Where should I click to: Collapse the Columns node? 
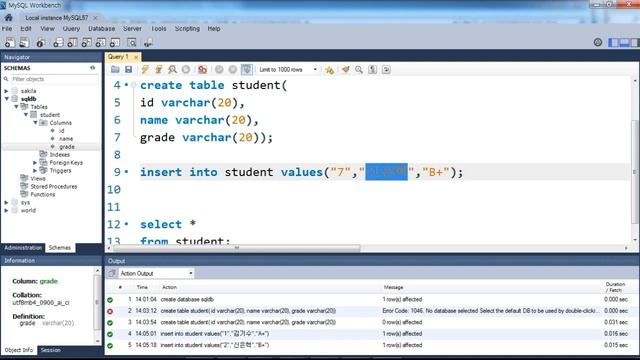[36, 123]
